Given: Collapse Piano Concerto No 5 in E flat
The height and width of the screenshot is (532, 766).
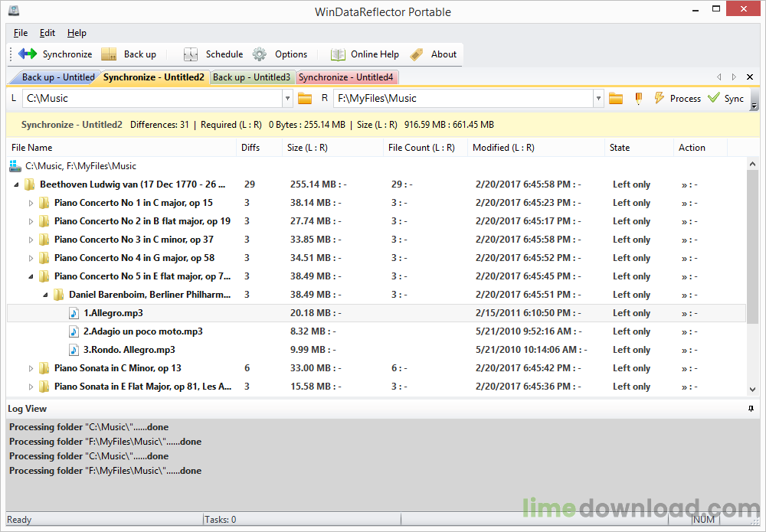Looking at the screenshot, I should click(31, 277).
